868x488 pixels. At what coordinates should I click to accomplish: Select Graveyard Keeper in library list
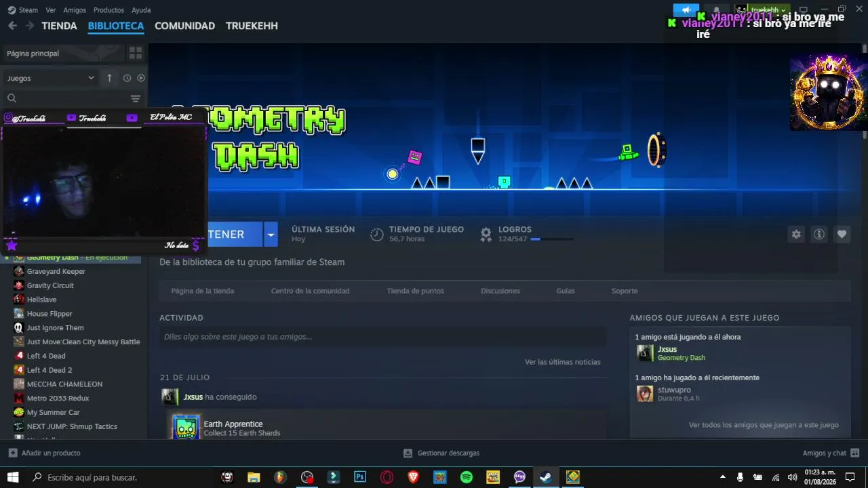click(56, 271)
